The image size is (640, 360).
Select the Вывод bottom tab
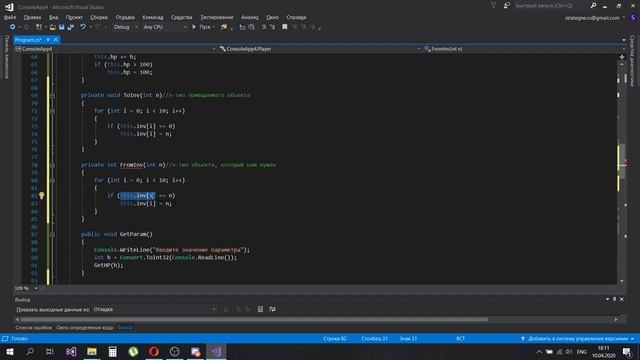click(125, 327)
